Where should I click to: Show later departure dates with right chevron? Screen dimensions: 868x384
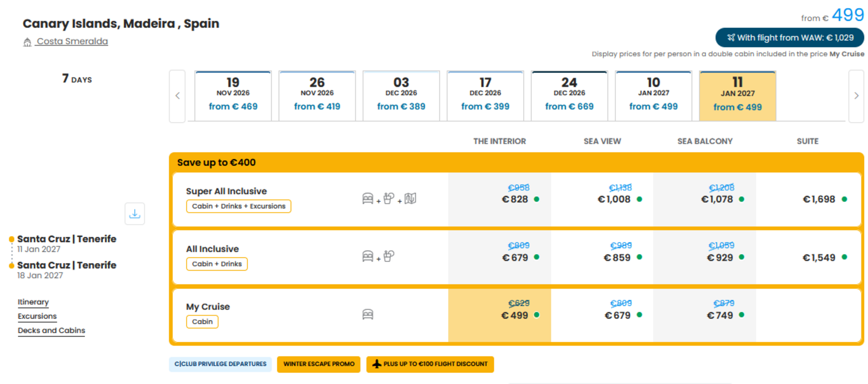click(856, 96)
